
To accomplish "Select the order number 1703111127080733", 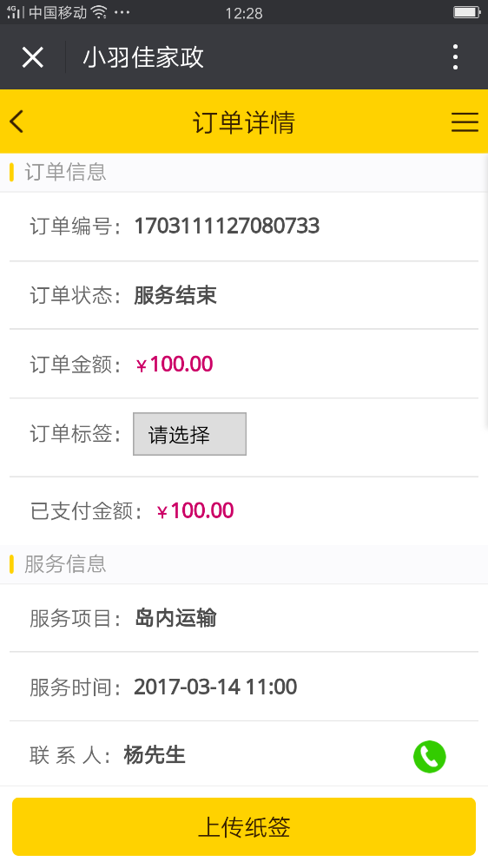I will [227, 226].
